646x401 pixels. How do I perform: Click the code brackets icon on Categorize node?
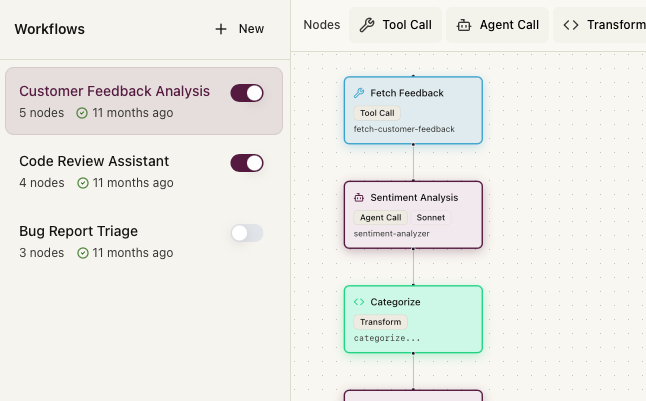(x=359, y=302)
